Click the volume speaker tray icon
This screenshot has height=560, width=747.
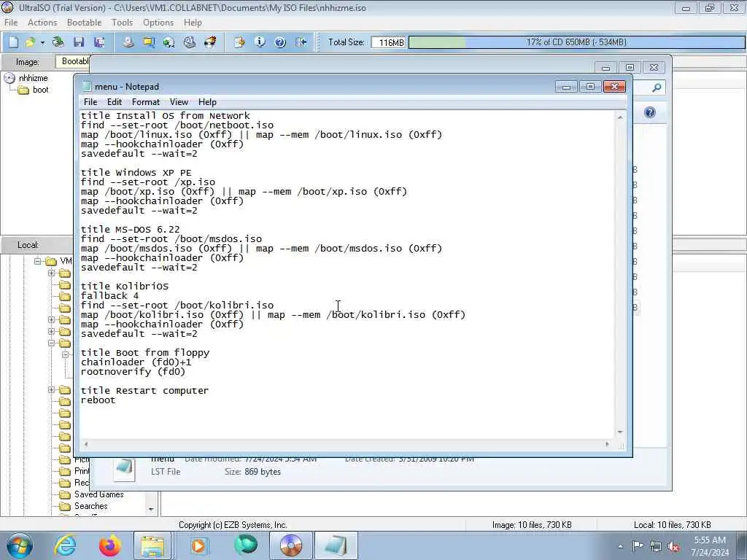click(x=673, y=547)
